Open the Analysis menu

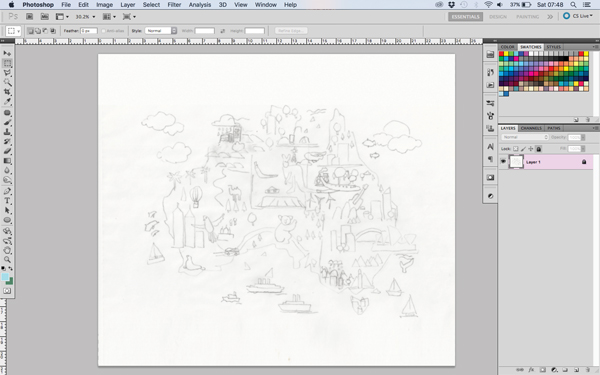[x=199, y=5]
